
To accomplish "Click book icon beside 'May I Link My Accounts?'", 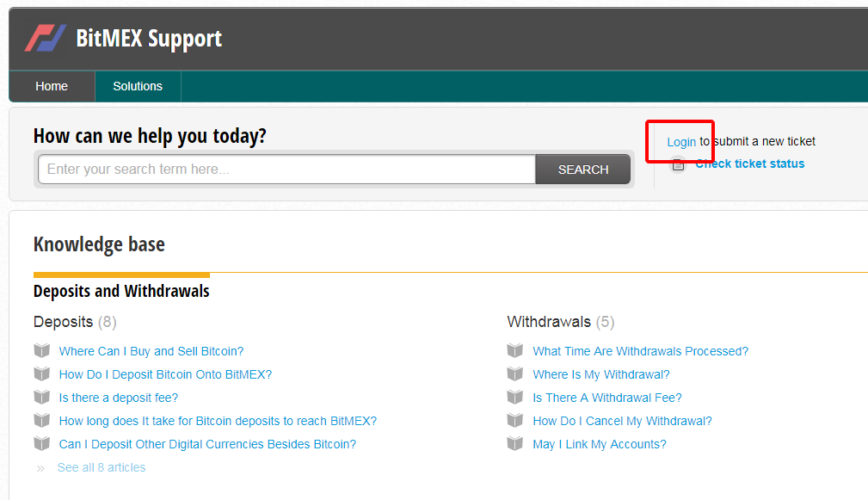I will point(515,443).
